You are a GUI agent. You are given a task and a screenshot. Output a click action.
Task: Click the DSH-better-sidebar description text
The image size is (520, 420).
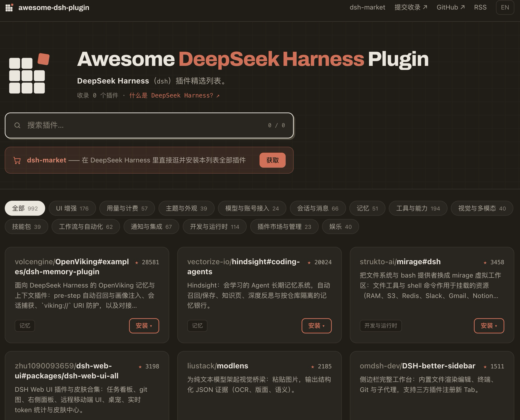click(x=427, y=385)
